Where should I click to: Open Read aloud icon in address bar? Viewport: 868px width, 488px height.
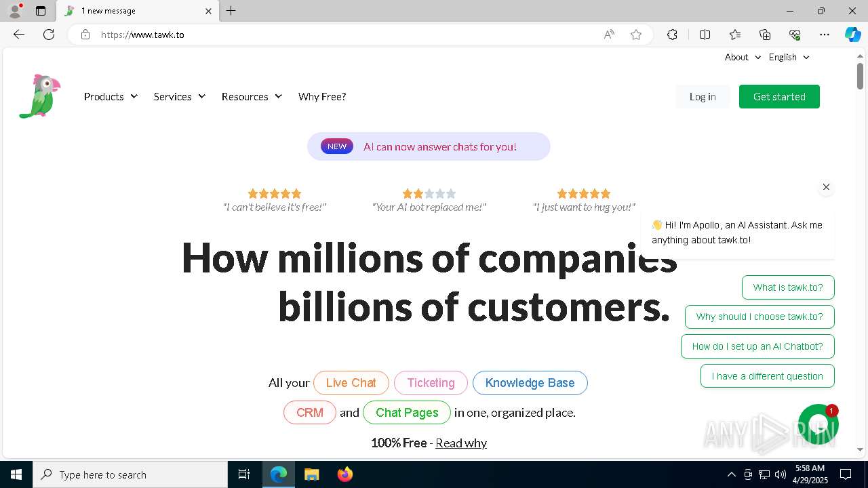point(609,35)
